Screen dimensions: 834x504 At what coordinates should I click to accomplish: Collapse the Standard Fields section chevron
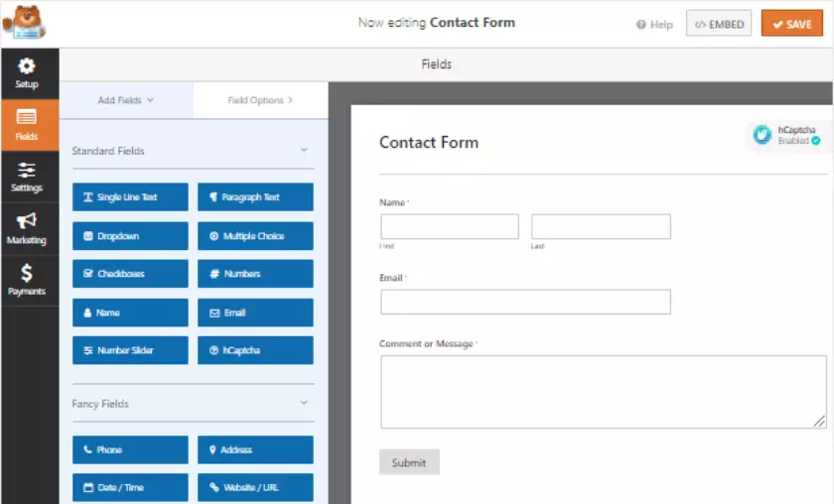point(304,150)
